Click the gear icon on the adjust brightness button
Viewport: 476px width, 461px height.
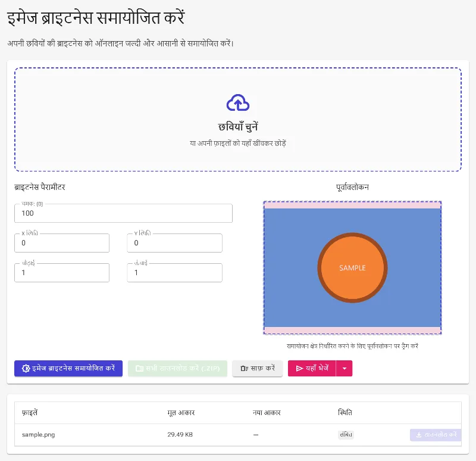click(x=26, y=368)
